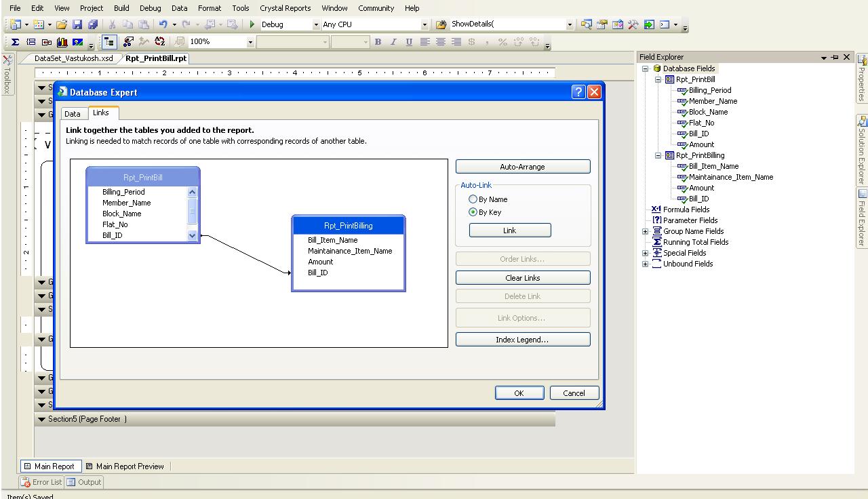Switch to the Data tab
Screen dimensions: 868x499
(x=73, y=113)
